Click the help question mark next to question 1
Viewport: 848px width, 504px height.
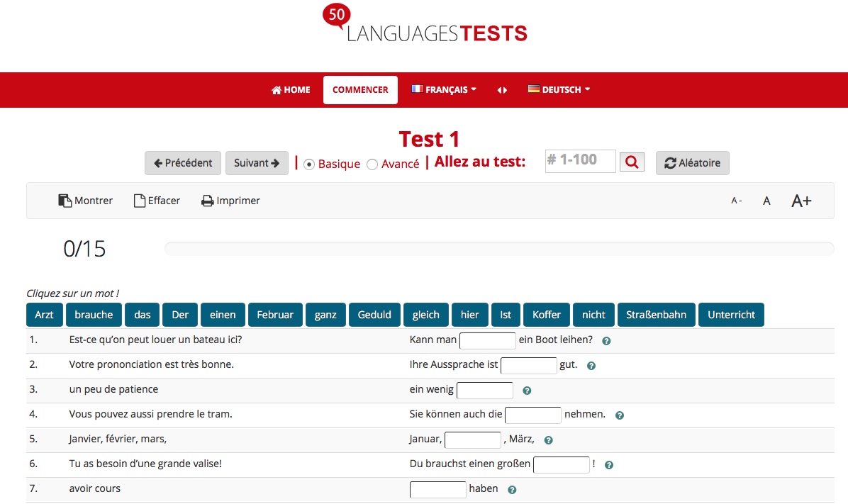coord(606,341)
